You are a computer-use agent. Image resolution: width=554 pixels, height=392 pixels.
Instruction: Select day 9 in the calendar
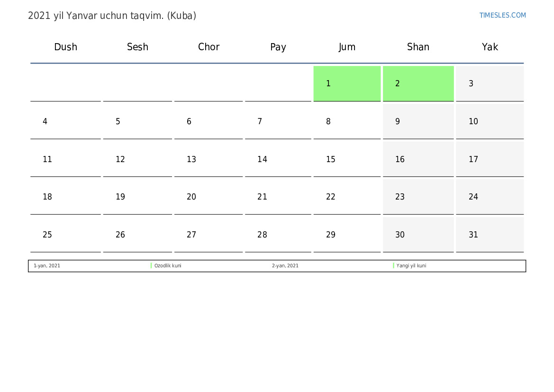(x=418, y=121)
